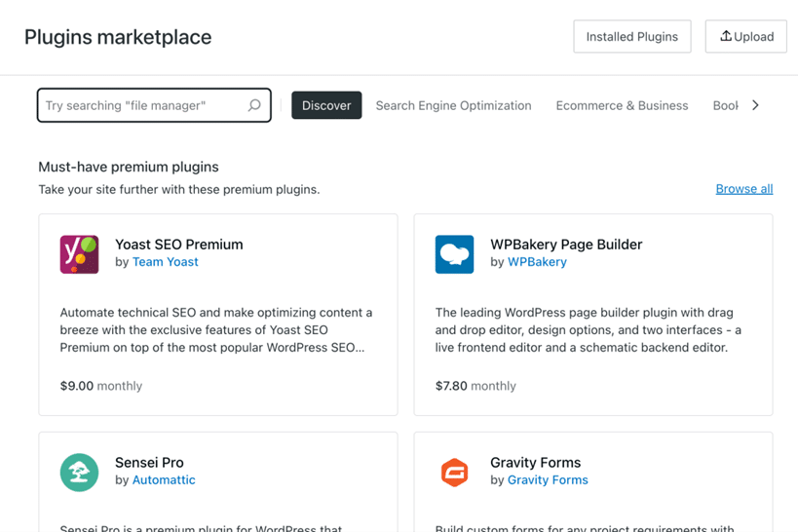Image resolution: width=798 pixels, height=532 pixels.
Task: Open Automattic author link
Action: (164, 479)
